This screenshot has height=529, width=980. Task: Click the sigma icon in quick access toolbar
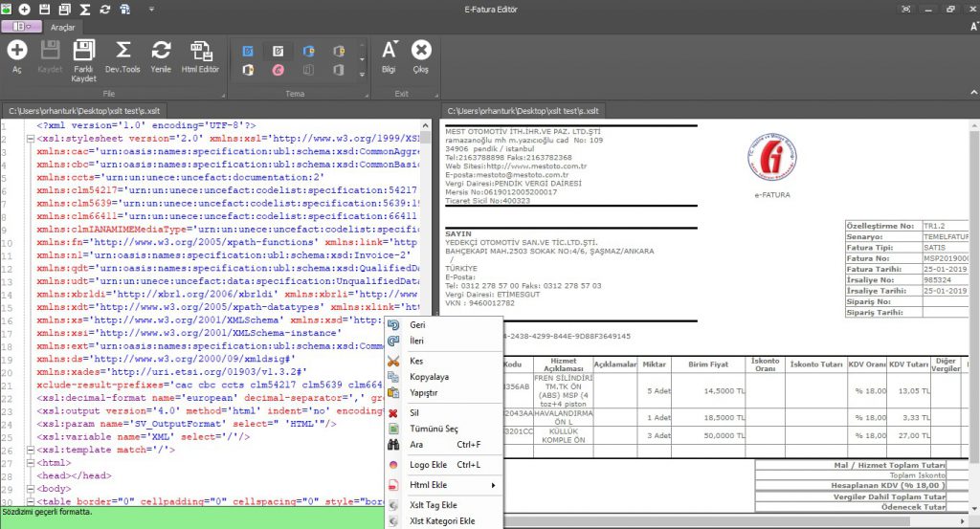coord(85,10)
